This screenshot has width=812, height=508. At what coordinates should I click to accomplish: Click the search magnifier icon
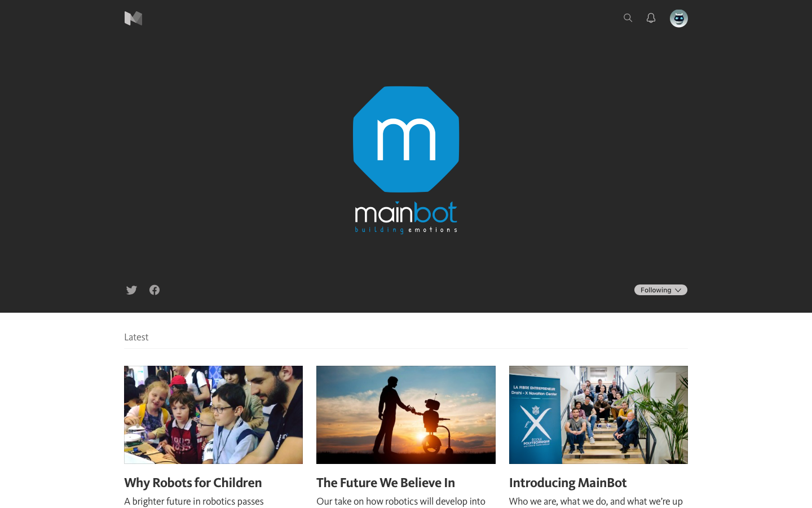[628, 18]
